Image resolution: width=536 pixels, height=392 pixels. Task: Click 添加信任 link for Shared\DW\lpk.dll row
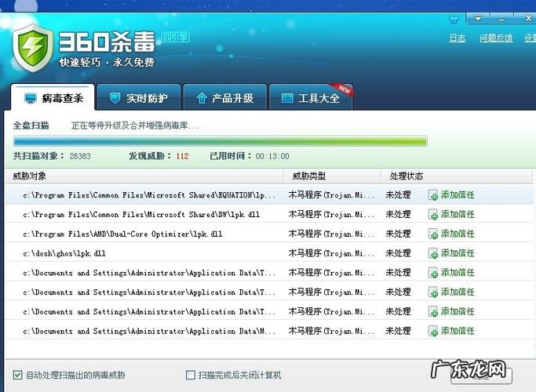458,215
